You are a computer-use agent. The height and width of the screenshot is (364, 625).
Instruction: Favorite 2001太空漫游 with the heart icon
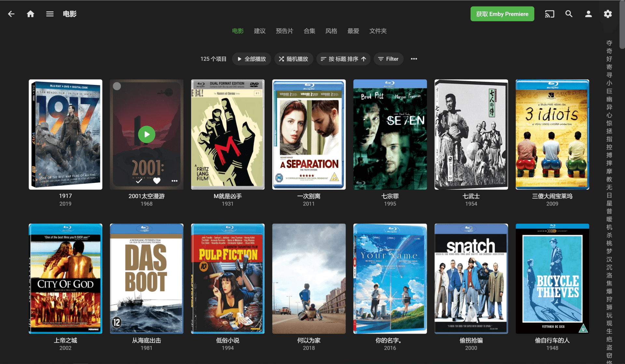pos(157,181)
